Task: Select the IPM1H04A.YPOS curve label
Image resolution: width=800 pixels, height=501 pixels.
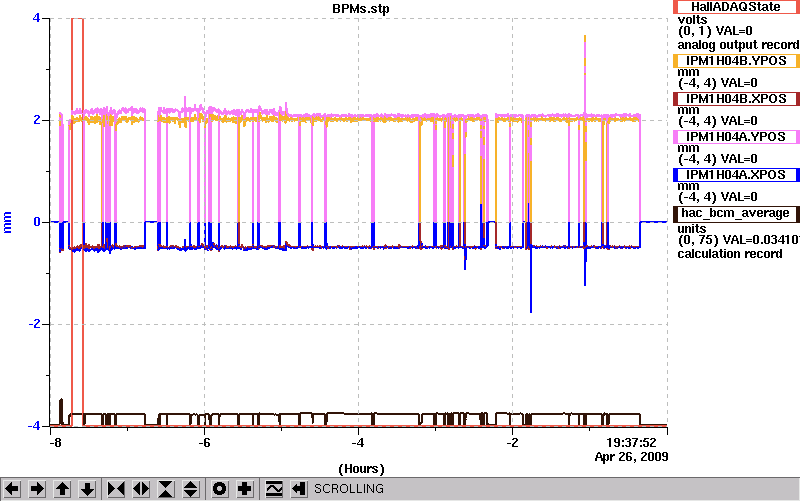Action: (x=736, y=137)
